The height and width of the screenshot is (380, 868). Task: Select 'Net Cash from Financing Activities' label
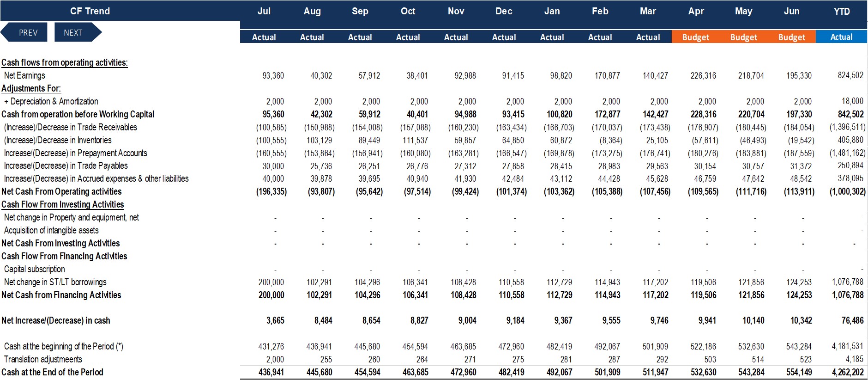click(x=61, y=295)
